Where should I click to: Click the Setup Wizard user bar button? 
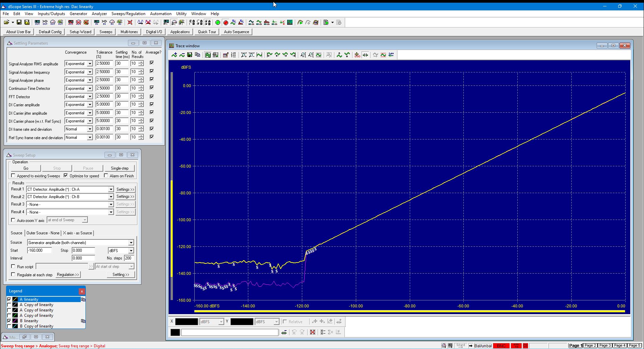click(80, 32)
